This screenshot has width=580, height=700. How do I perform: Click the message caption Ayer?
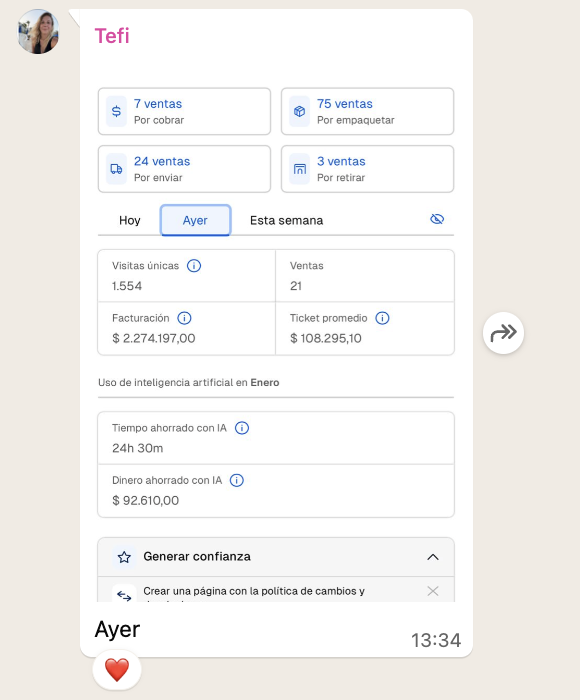(x=117, y=630)
